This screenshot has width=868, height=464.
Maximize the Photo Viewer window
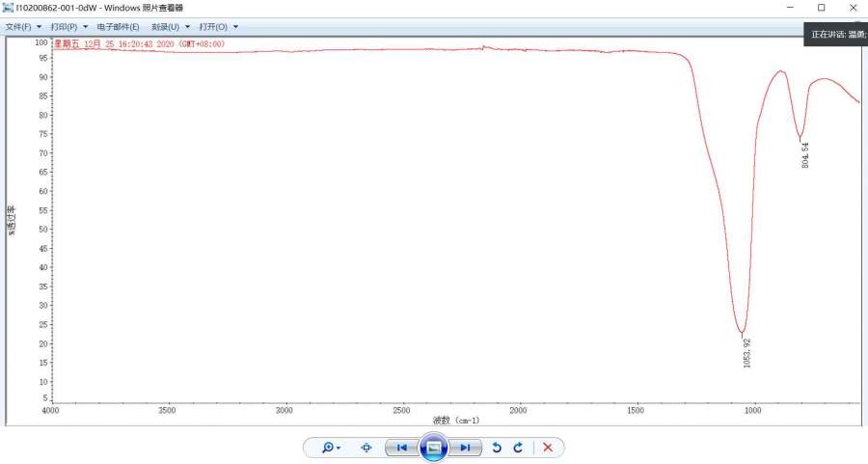click(821, 8)
